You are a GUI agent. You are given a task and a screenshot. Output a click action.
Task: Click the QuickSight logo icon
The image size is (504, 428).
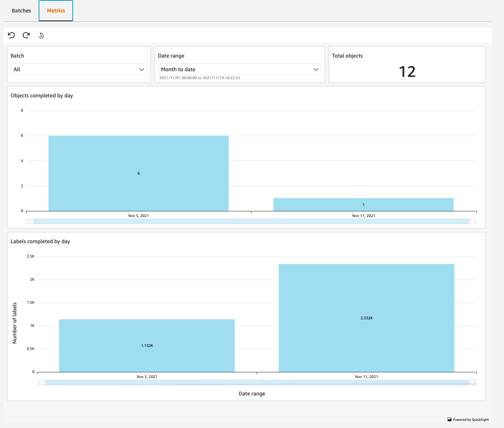[449, 419]
